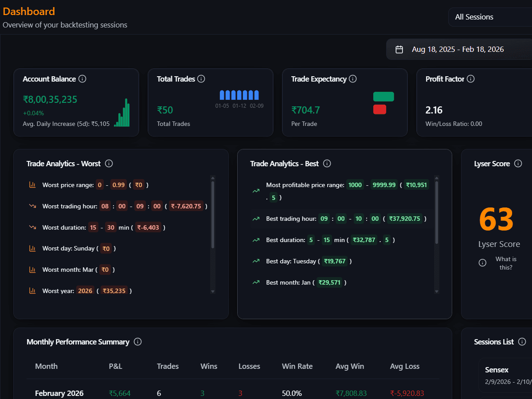Click the green trend icon beside best trading hour
The image size is (532, 399).
tap(256, 219)
